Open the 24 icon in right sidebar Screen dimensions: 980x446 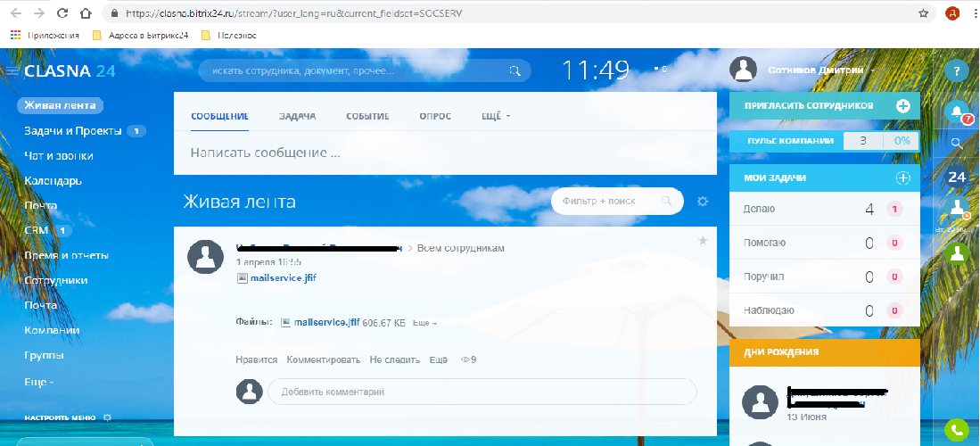(x=956, y=178)
